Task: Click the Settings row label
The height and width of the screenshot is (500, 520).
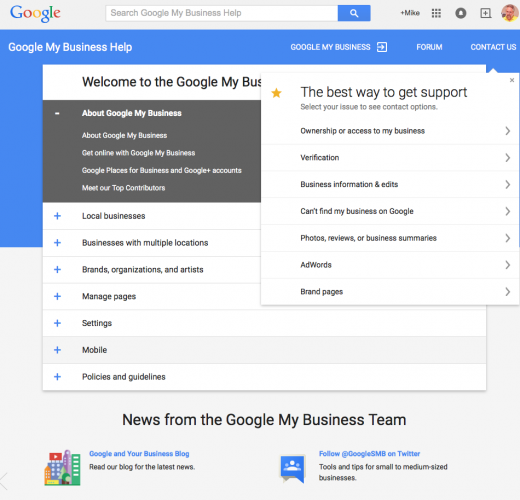Action: [97, 323]
